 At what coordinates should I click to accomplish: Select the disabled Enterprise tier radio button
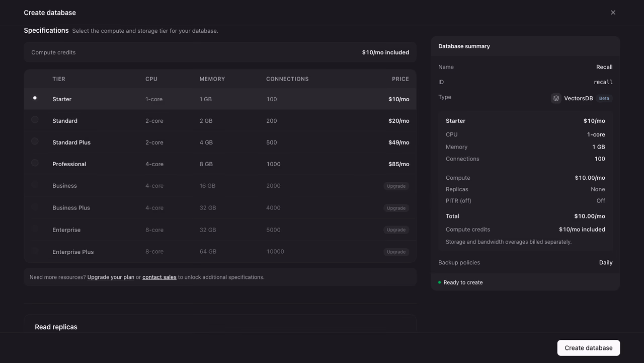click(35, 229)
